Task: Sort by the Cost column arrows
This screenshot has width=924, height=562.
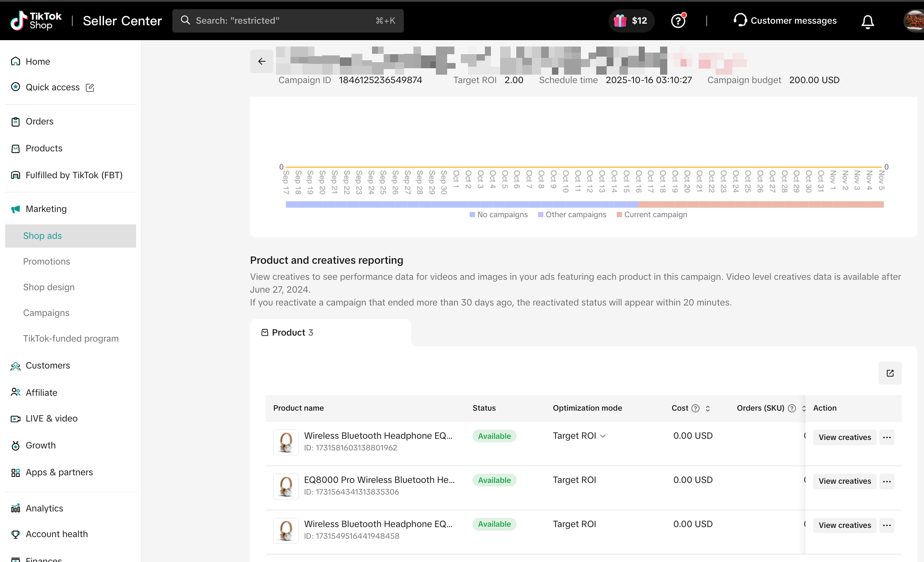Action: pos(708,408)
